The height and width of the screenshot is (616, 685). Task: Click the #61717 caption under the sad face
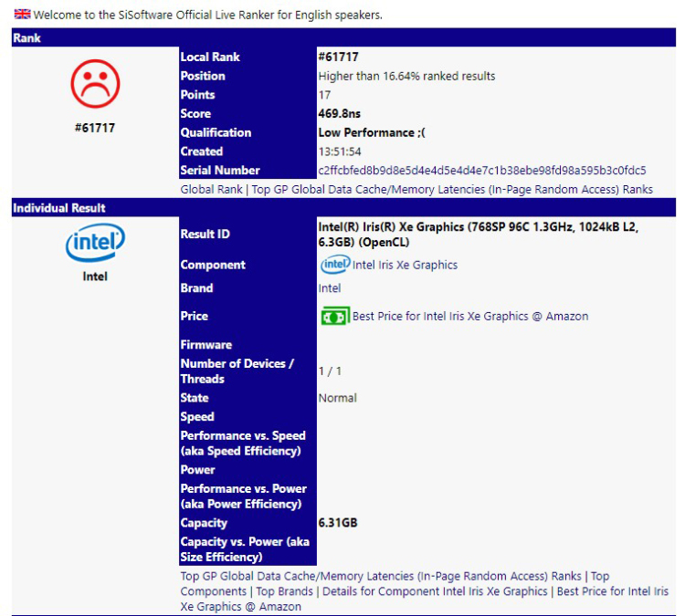pos(95,128)
